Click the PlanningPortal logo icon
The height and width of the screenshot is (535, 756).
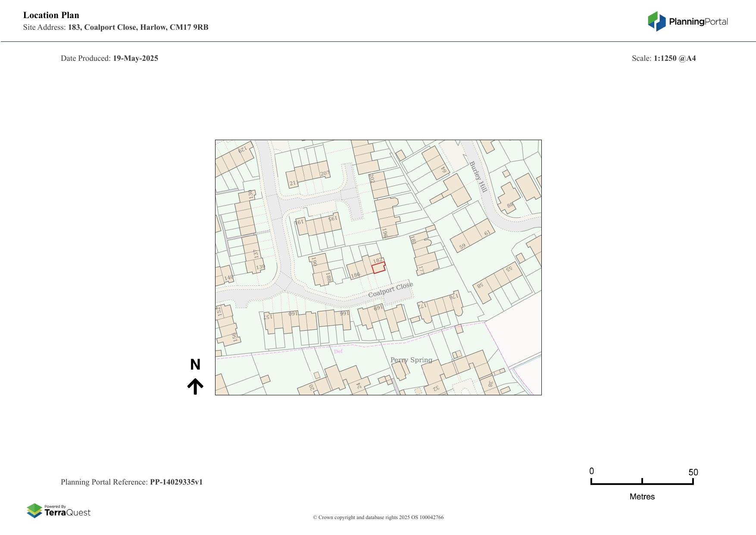tap(656, 22)
